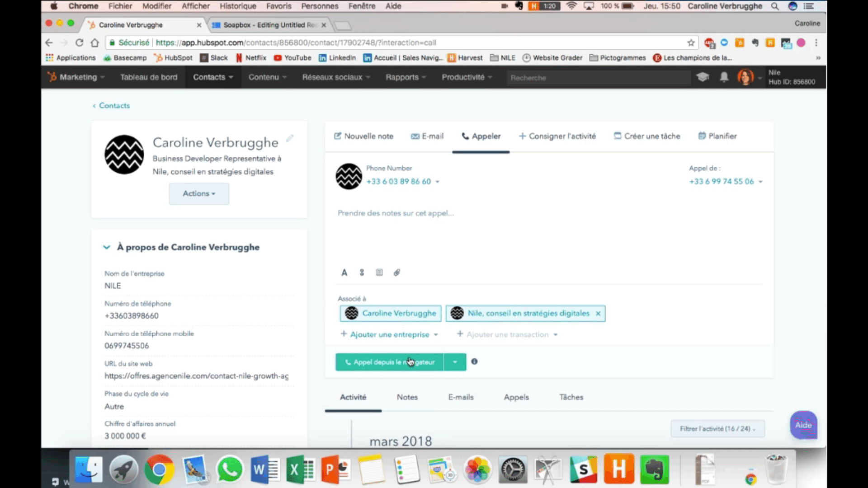Open the text formatting A icon
The width and height of the screenshot is (868, 488).
pos(344,272)
